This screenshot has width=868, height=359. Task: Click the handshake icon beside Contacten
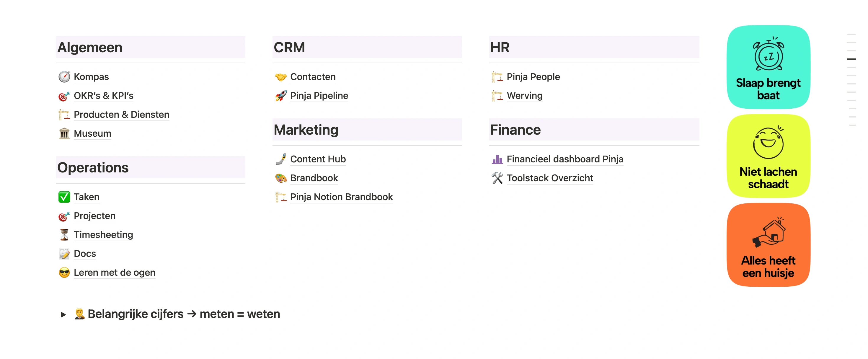pos(281,77)
